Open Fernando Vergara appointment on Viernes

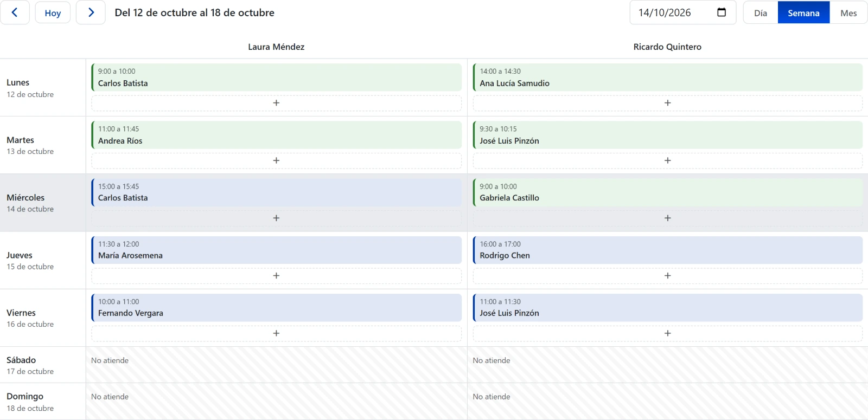coord(276,308)
